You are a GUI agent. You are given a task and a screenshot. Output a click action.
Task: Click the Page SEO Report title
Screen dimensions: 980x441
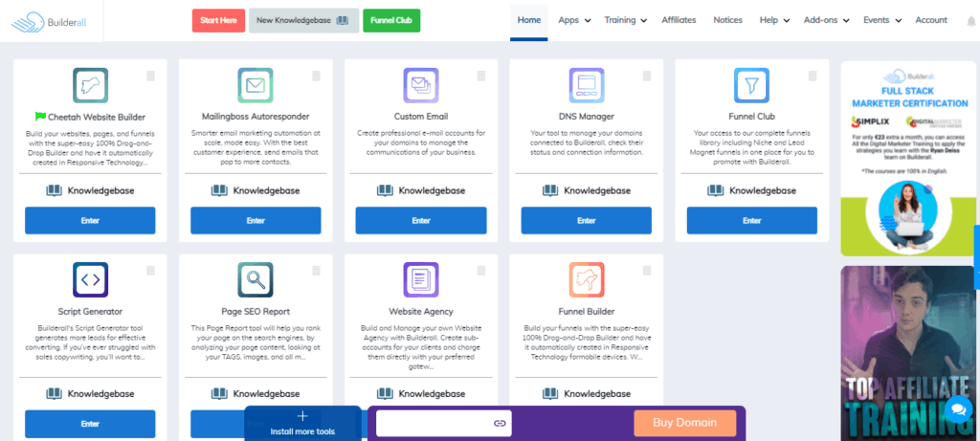click(256, 311)
